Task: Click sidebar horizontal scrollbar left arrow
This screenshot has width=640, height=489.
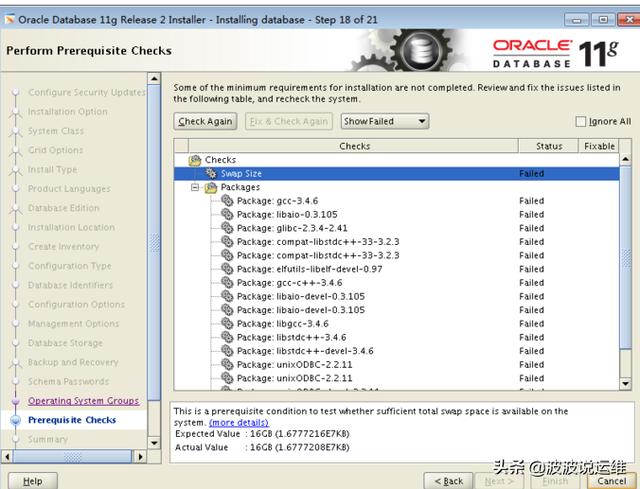Action: (7, 456)
